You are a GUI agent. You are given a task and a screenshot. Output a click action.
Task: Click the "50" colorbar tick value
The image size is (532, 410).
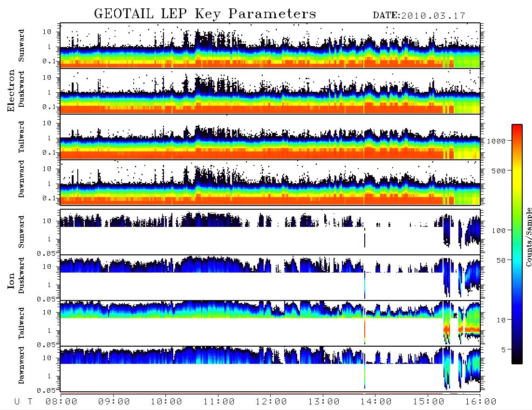pos(501,260)
